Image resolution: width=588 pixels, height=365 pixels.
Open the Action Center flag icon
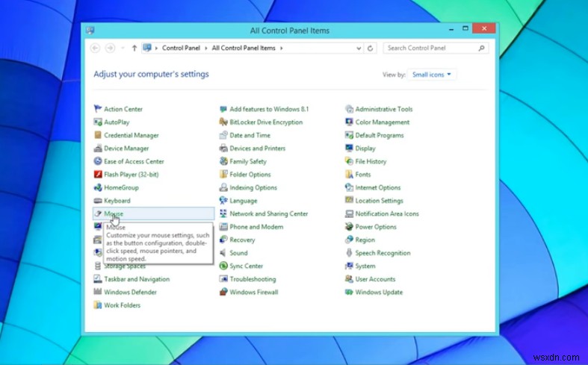[x=97, y=109]
